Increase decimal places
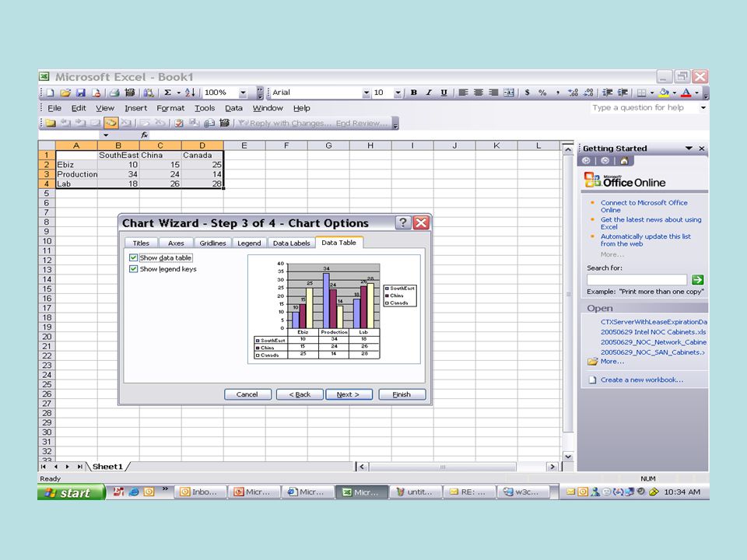 pyautogui.click(x=573, y=93)
